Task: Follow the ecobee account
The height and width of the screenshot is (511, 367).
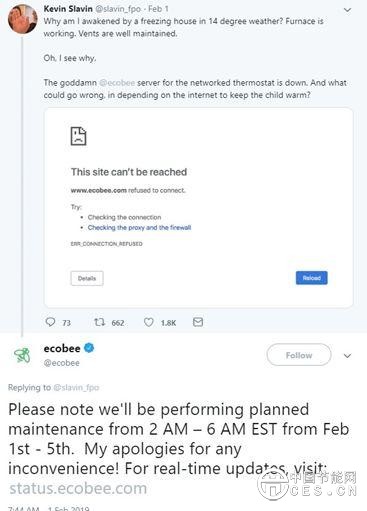Action: 299,355
